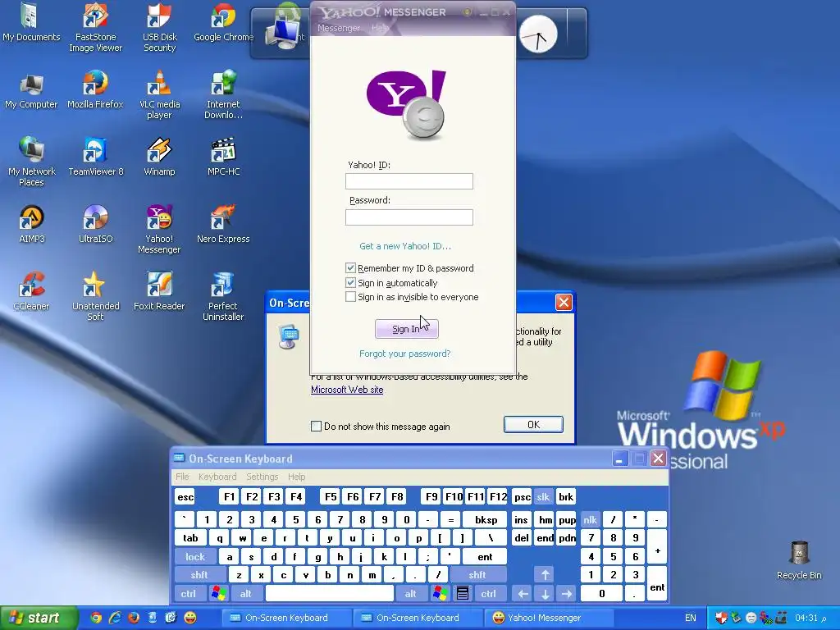Screen dimensions: 840x630
Task: Select Yahoo! Messenger desktop shortcut
Action: click(x=159, y=230)
